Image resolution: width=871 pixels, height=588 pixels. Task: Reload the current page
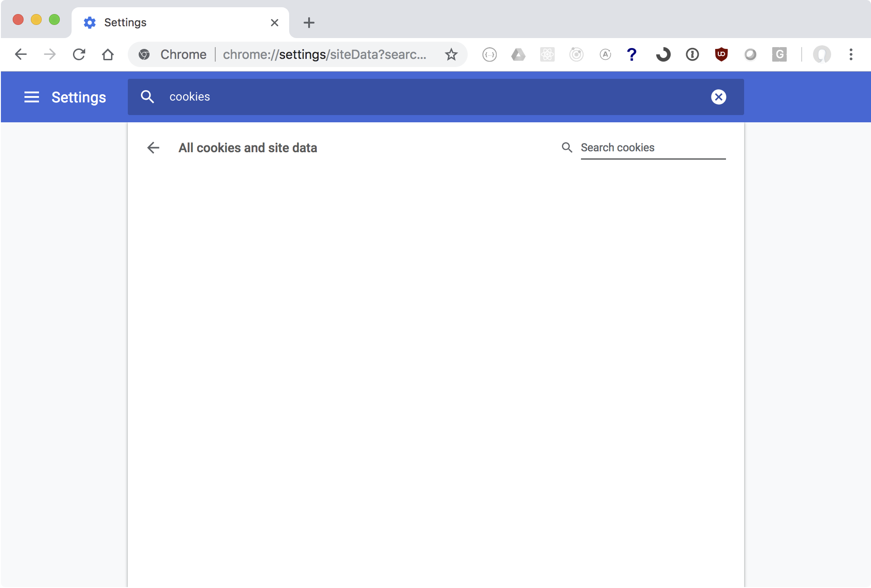click(79, 55)
